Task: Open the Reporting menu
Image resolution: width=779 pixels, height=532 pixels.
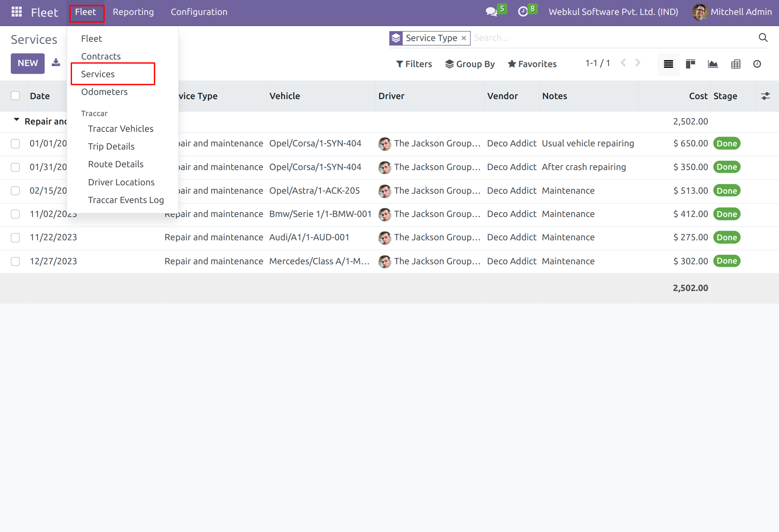Action: [133, 12]
